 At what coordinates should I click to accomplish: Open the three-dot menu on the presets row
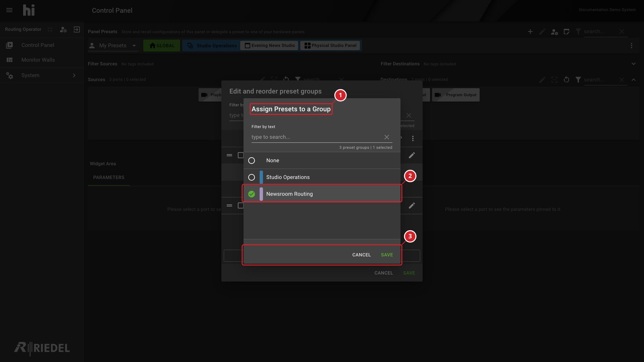click(x=632, y=46)
